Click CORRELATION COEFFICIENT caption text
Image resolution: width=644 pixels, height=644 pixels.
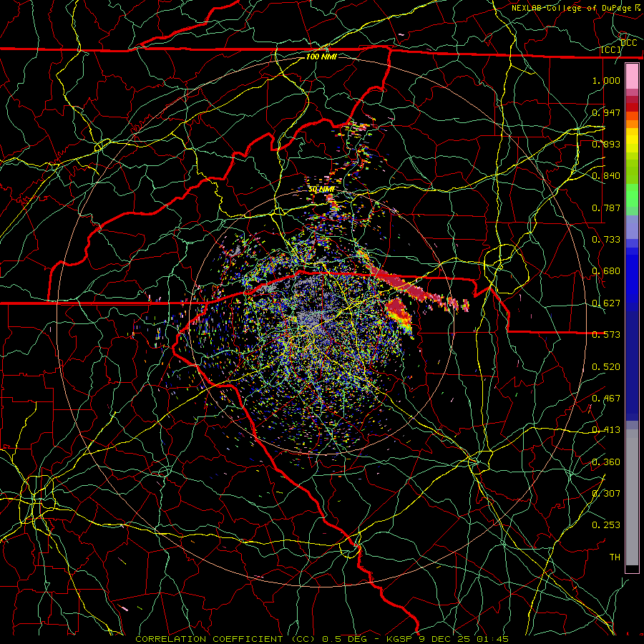pos(209,639)
